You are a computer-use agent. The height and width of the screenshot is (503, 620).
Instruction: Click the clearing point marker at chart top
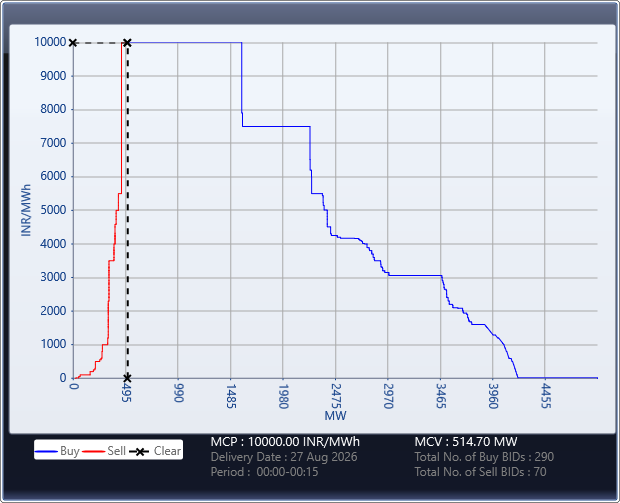point(127,43)
